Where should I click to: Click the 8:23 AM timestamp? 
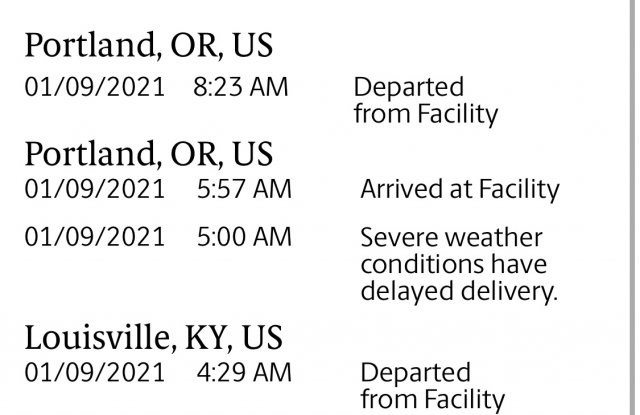click(240, 87)
